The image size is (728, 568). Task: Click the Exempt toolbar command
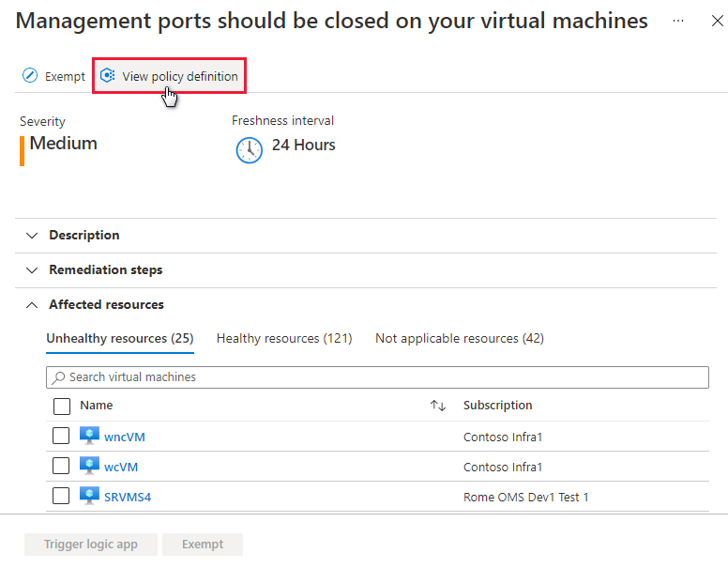(53, 76)
